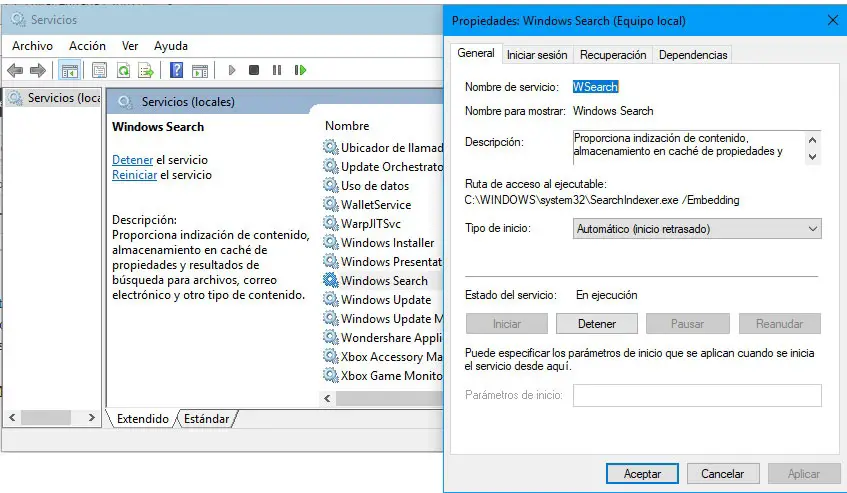Pause service using toolbar pause icon
Image resolution: width=847 pixels, height=493 pixels.
pos(277,70)
